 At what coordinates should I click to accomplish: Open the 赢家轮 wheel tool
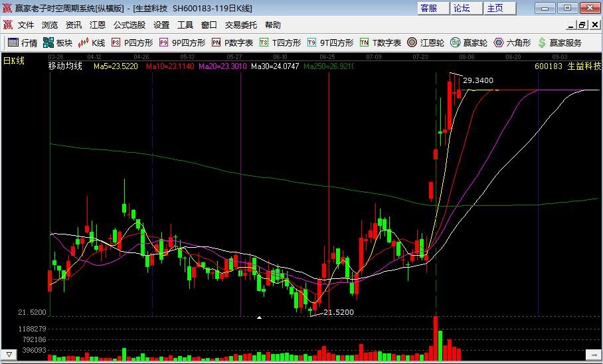(x=469, y=43)
